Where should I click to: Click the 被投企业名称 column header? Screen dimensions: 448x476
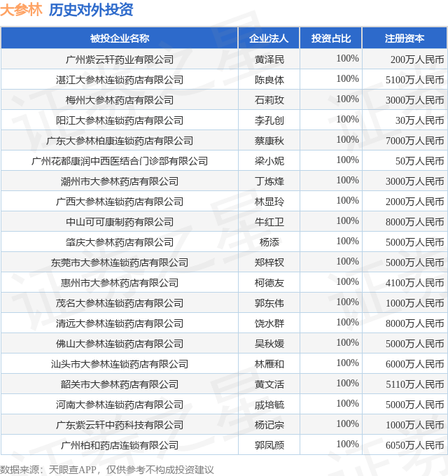120,38
